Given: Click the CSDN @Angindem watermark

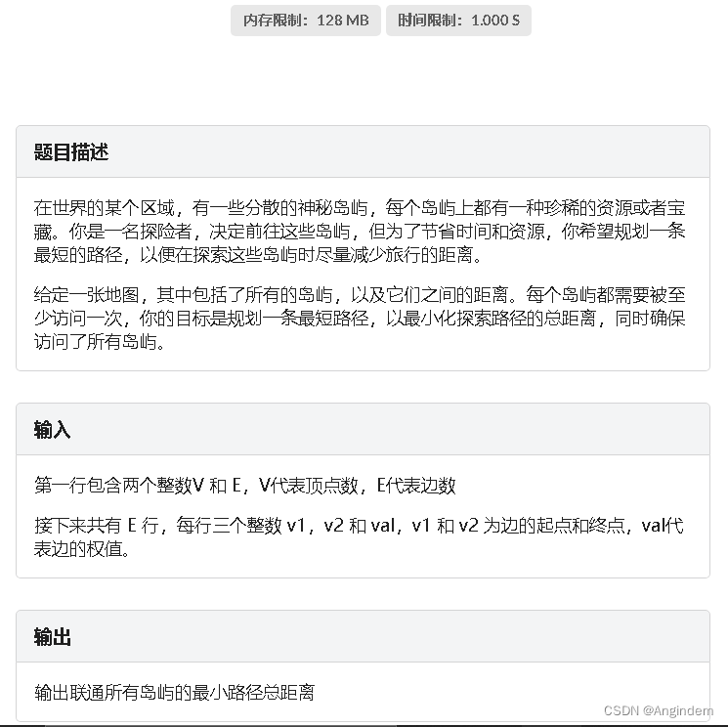Looking at the screenshot, I should click(659, 710).
